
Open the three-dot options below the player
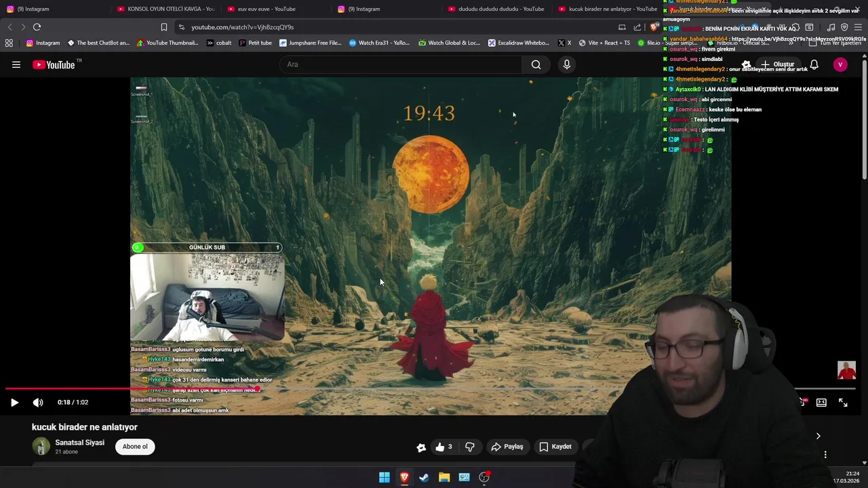(x=825, y=455)
